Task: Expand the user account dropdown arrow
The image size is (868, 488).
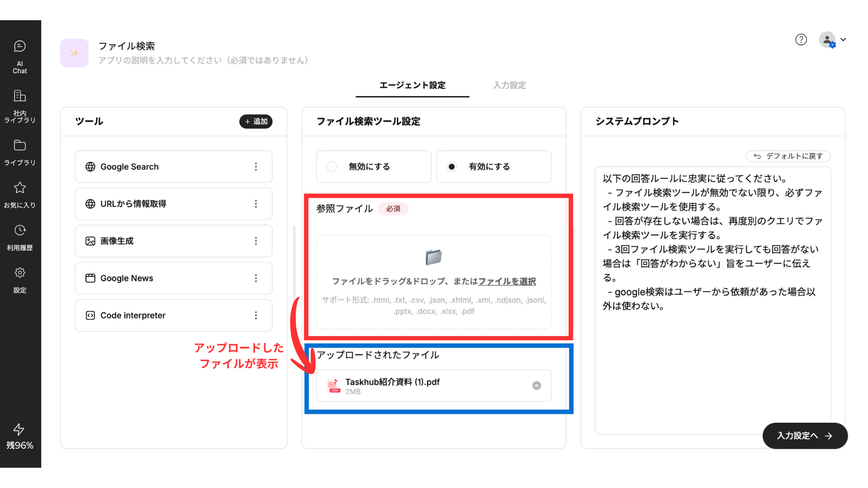Action: click(x=843, y=40)
